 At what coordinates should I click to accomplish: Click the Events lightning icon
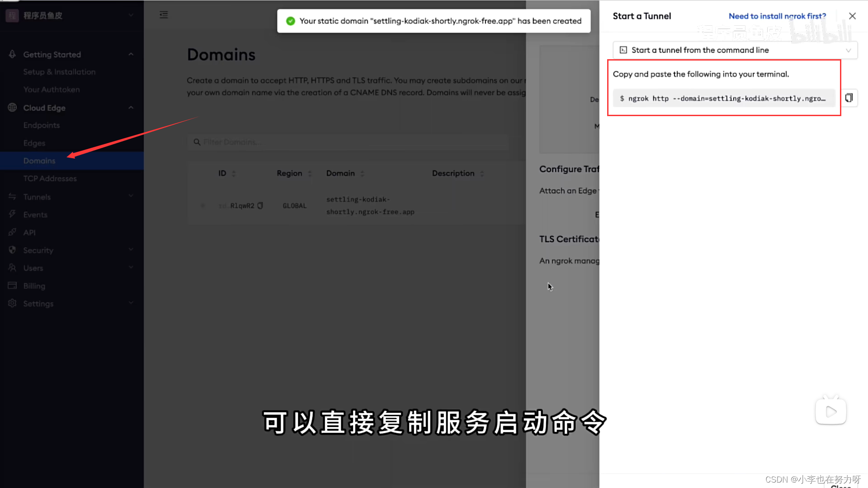click(13, 214)
